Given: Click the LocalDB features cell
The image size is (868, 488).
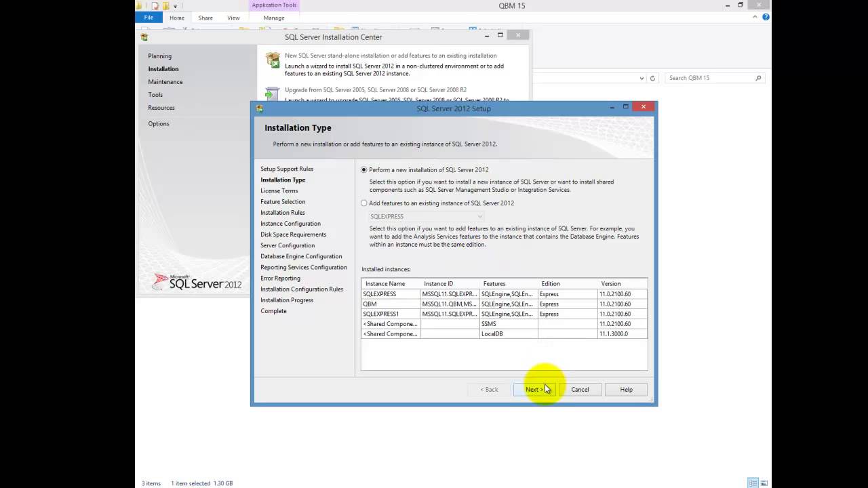Looking at the screenshot, I should [509, 334].
